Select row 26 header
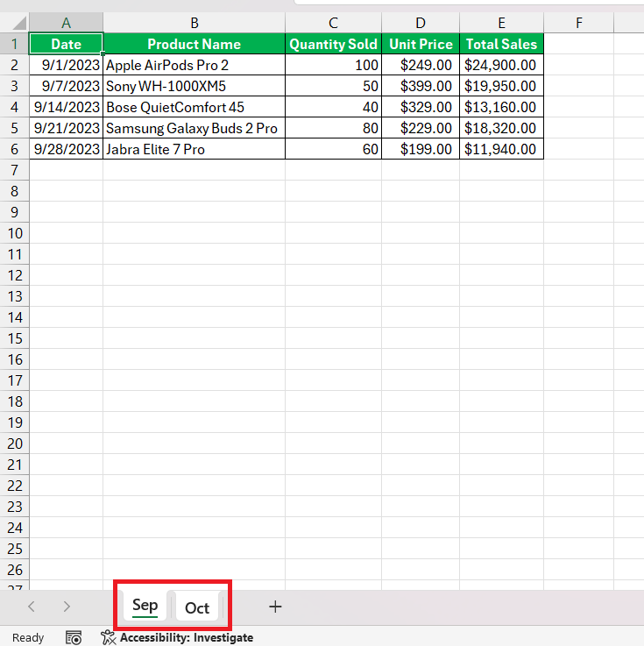The height and width of the screenshot is (646, 644). [14, 570]
